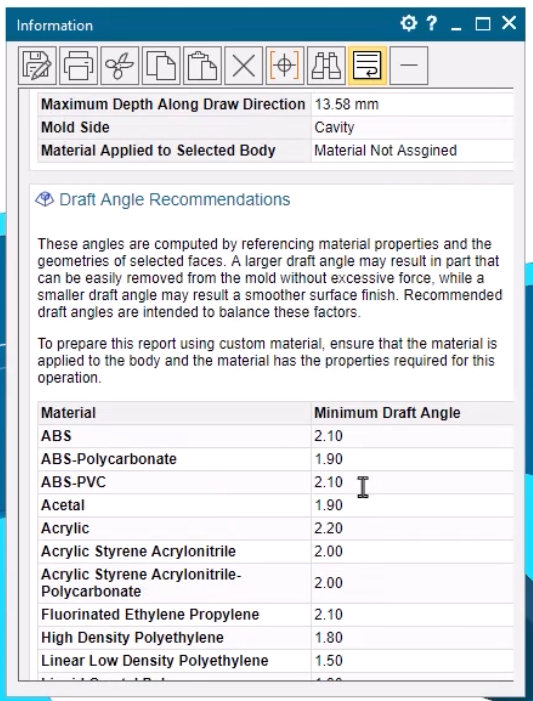The height and width of the screenshot is (701, 533).
Task: Click the ABS-Polycarbonate material row
Action: 275,459
